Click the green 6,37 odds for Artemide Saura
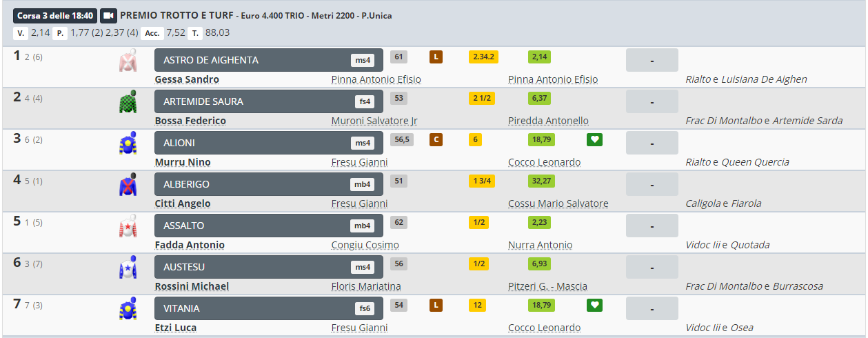 pos(539,99)
